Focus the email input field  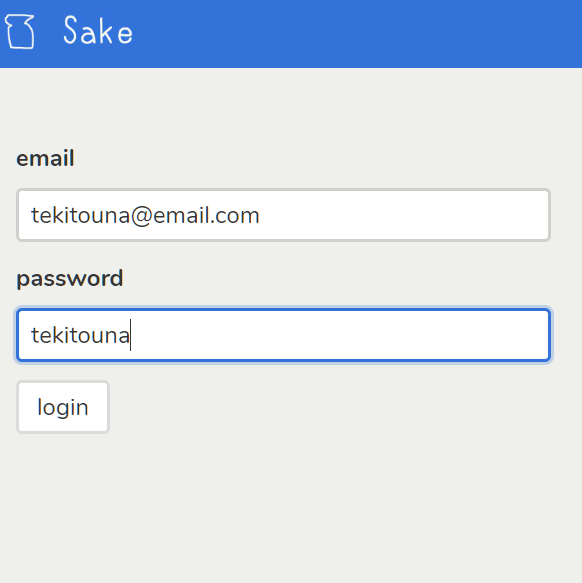(x=283, y=215)
